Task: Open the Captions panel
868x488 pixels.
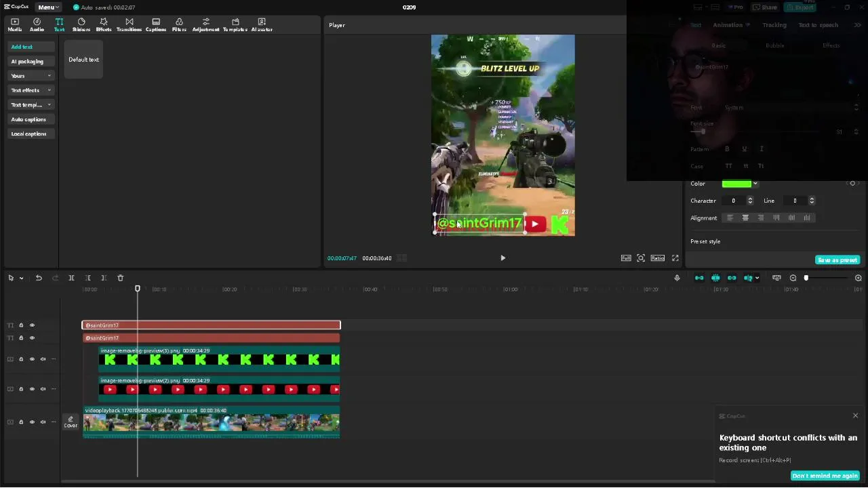Action: (156, 25)
